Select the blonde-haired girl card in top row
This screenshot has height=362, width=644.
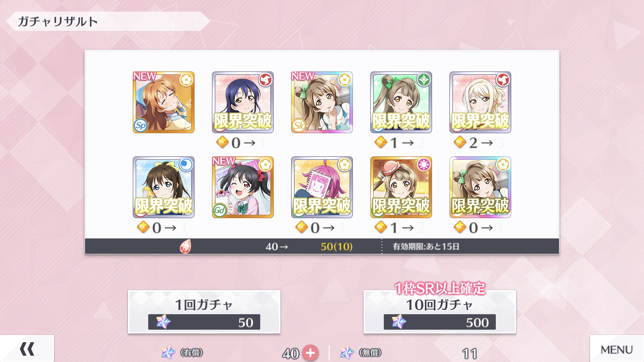480,102
